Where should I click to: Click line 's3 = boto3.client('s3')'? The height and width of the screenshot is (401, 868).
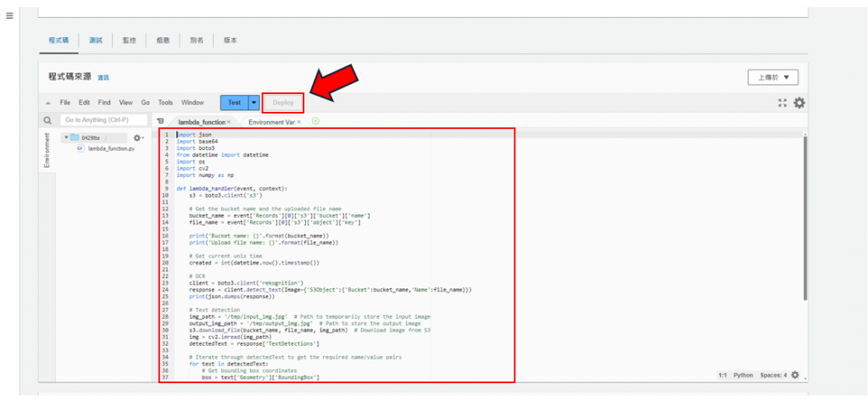point(225,196)
